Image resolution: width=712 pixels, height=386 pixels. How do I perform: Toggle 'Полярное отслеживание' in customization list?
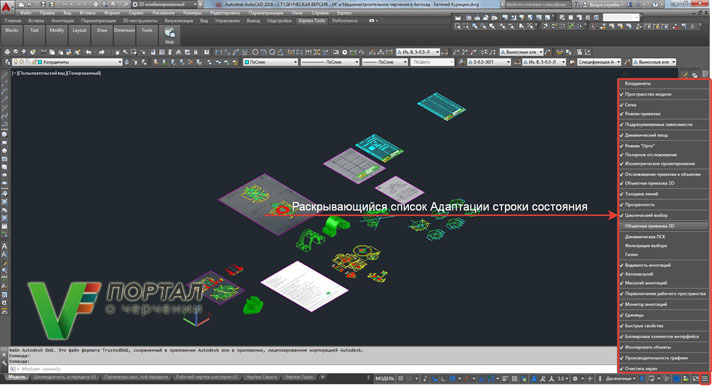(664, 154)
